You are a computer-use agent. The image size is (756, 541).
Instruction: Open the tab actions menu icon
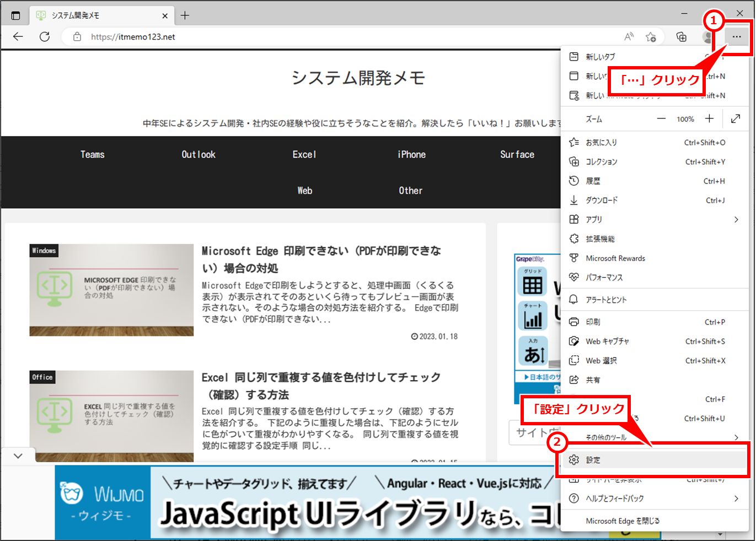[x=15, y=15]
